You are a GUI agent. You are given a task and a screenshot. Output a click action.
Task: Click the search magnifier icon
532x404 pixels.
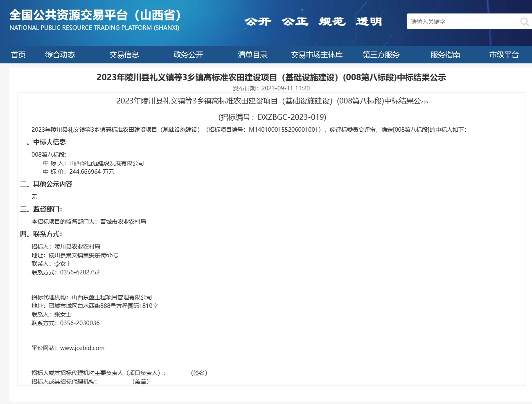point(524,22)
